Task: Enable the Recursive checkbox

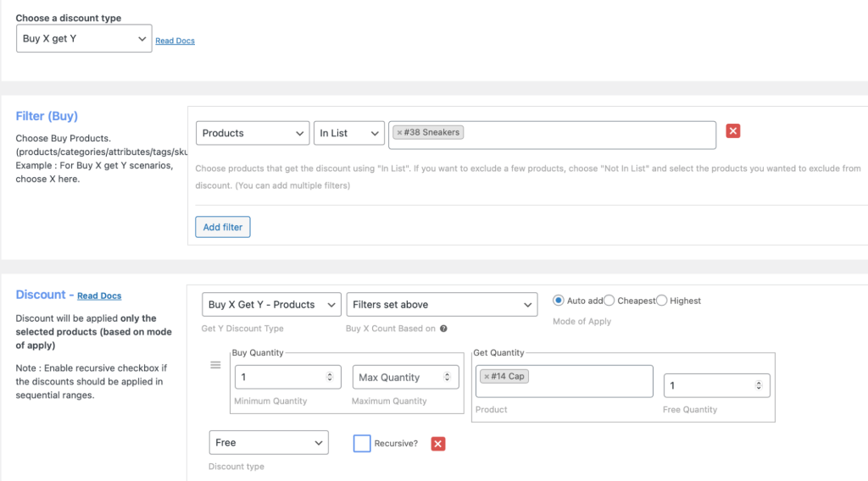Action: point(362,443)
